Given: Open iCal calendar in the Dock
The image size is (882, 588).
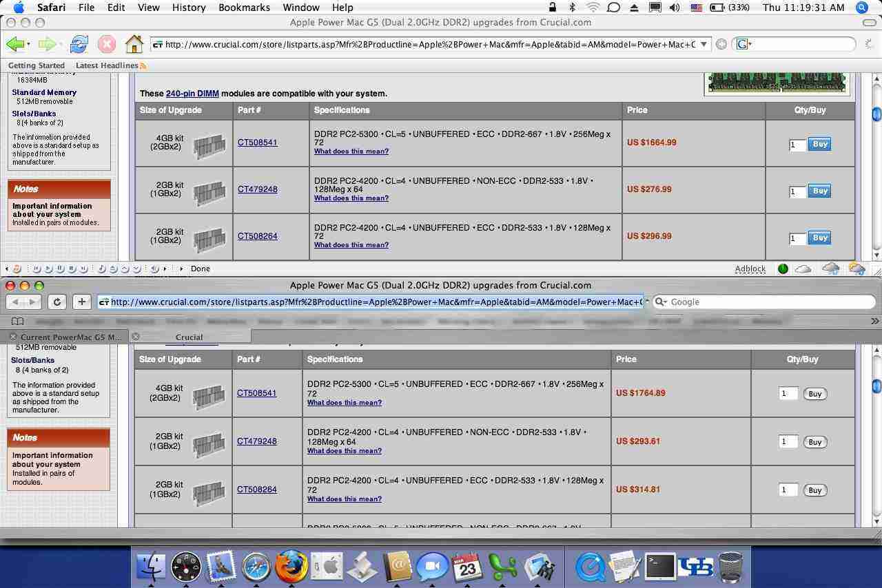Looking at the screenshot, I should click(467, 567).
